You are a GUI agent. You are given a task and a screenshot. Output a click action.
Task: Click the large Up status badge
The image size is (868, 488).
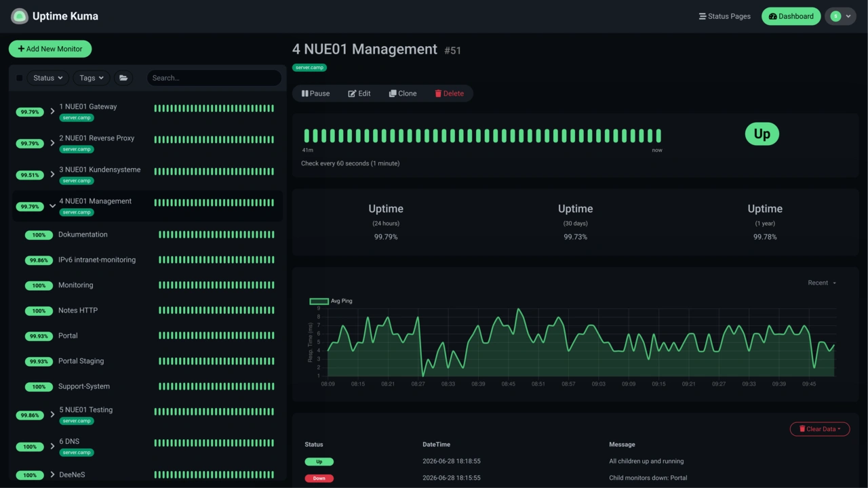(762, 134)
